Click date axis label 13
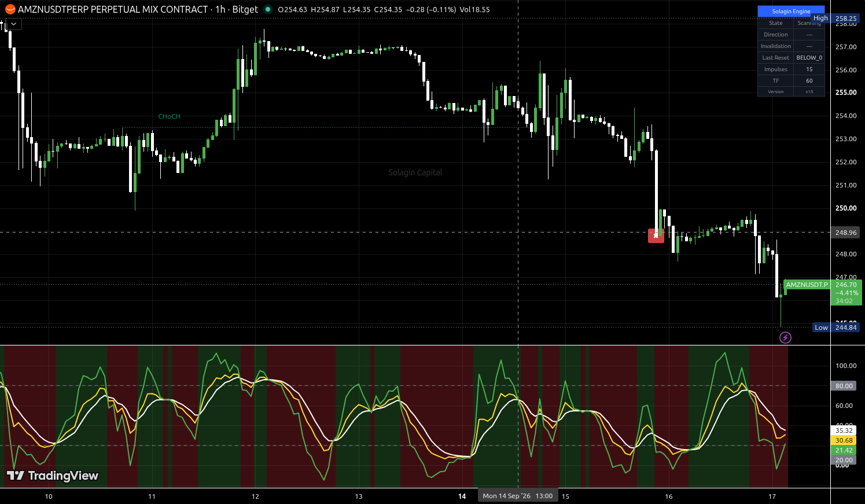865x504 pixels. point(359,496)
